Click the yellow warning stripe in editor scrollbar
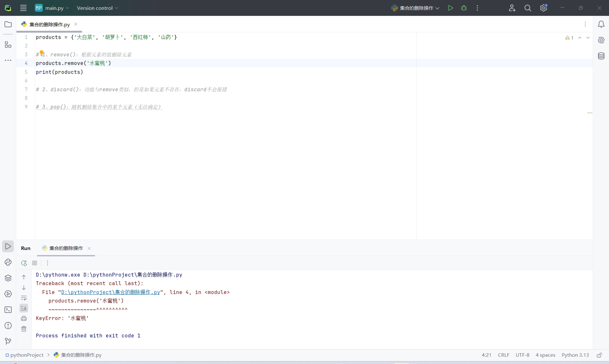 pyautogui.click(x=590, y=113)
